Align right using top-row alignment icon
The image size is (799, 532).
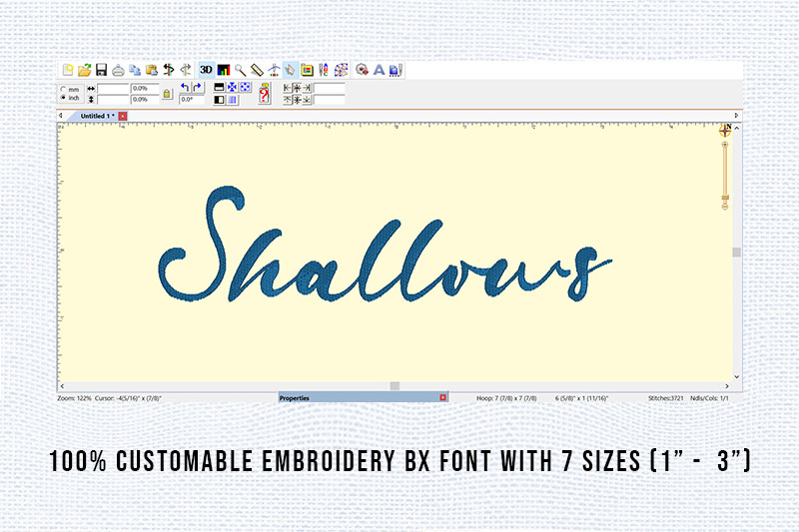pos(307,88)
